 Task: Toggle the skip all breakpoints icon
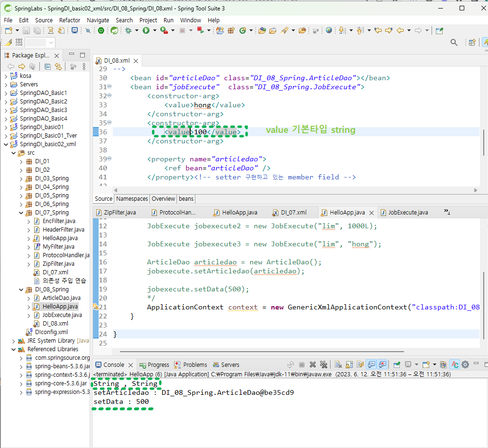pos(88,30)
